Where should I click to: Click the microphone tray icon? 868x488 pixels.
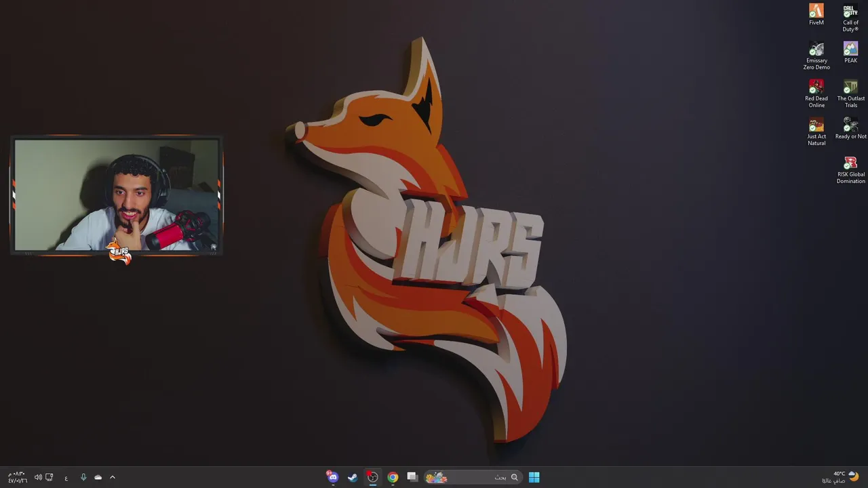pyautogui.click(x=83, y=477)
